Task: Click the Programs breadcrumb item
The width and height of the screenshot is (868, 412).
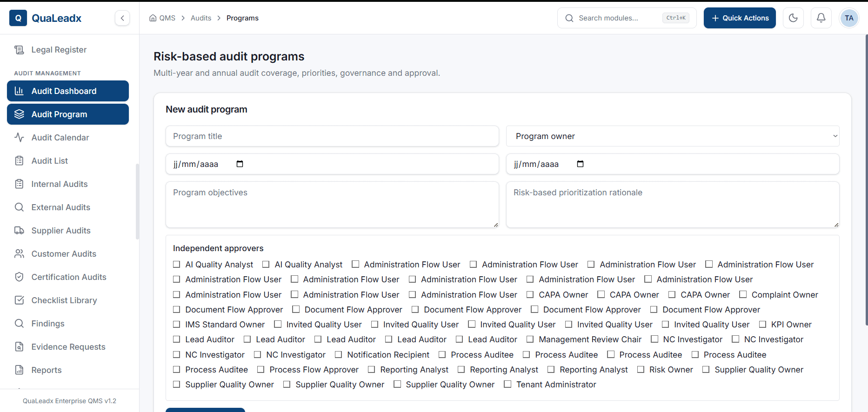Action: [242, 18]
